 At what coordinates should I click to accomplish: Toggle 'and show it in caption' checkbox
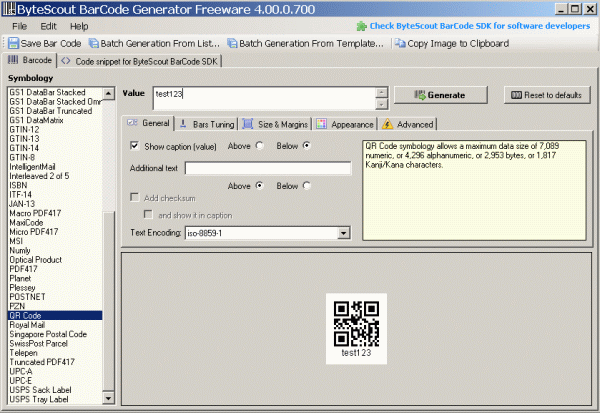[x=148, y=214]
